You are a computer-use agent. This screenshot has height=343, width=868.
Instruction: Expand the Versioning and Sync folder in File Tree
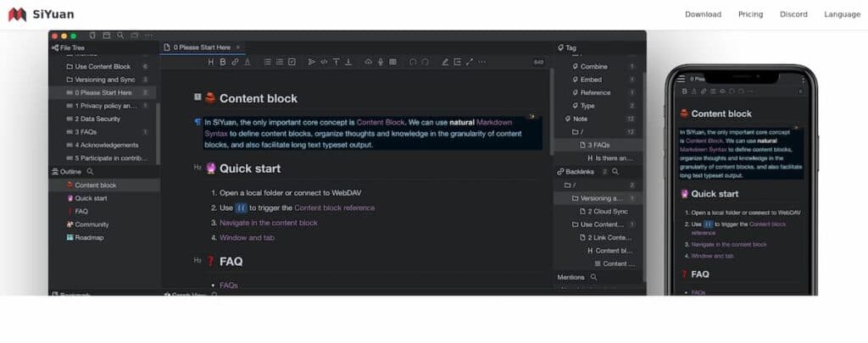click(x=100, y=80)
